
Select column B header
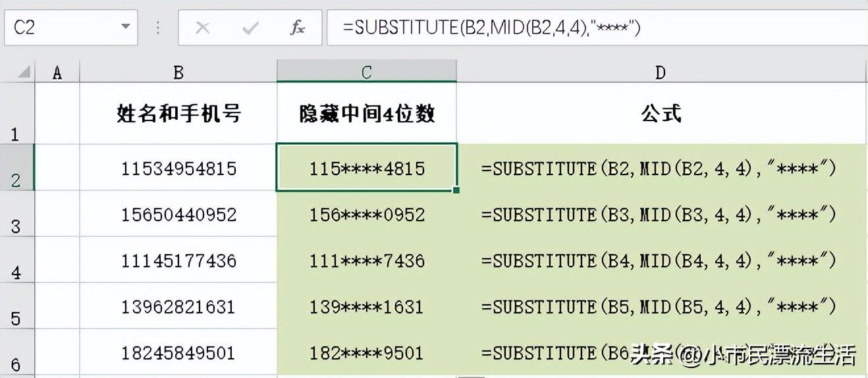[x=178, y=72]
